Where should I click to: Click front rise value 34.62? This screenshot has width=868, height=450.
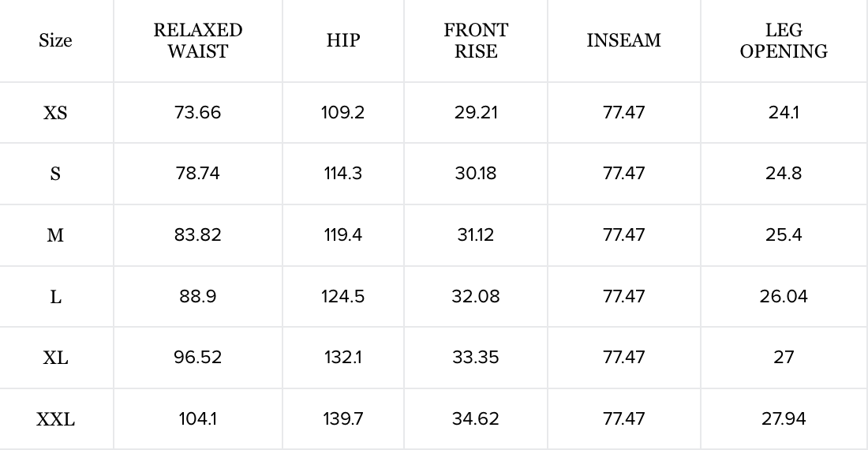(x=476, y=419)
